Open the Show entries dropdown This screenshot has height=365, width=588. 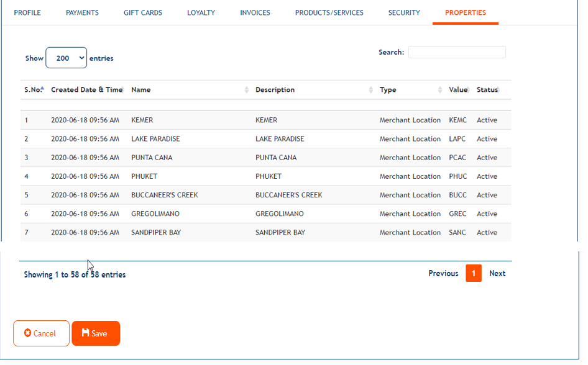coord(66,58)
